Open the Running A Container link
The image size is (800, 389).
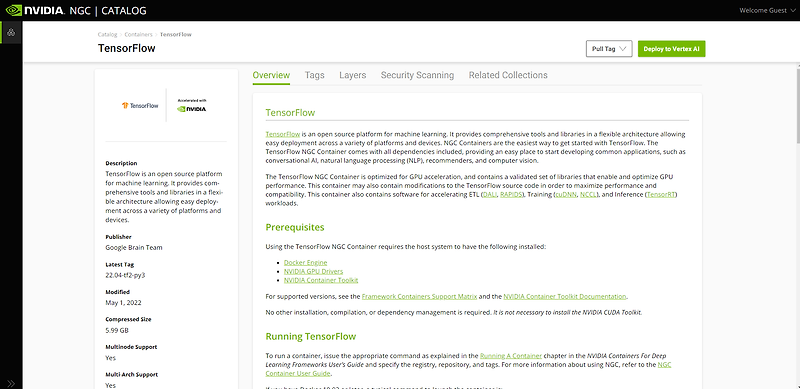tap(511, 355)
